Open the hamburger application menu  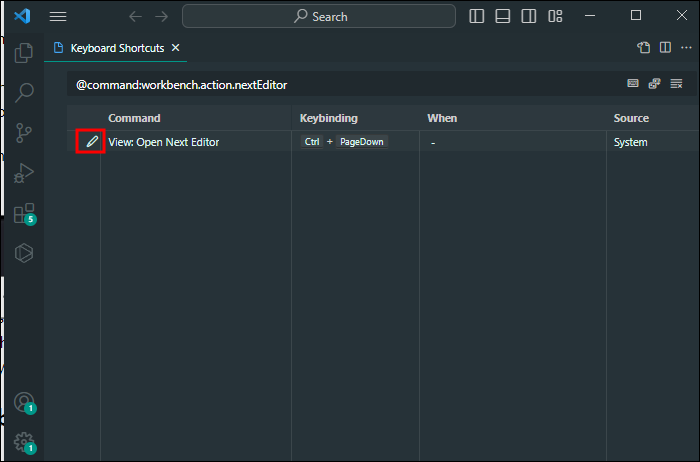(x=58, y=17)
